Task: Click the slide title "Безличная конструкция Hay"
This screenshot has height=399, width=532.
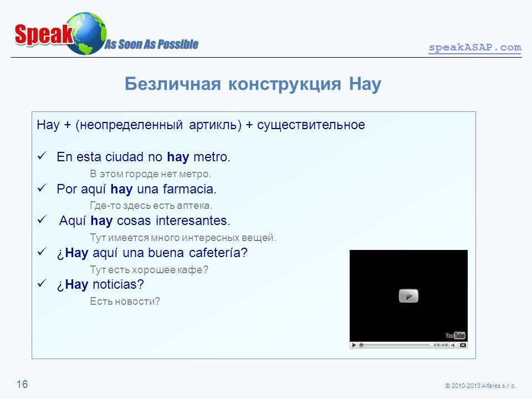Action: (x=253, y=84)
